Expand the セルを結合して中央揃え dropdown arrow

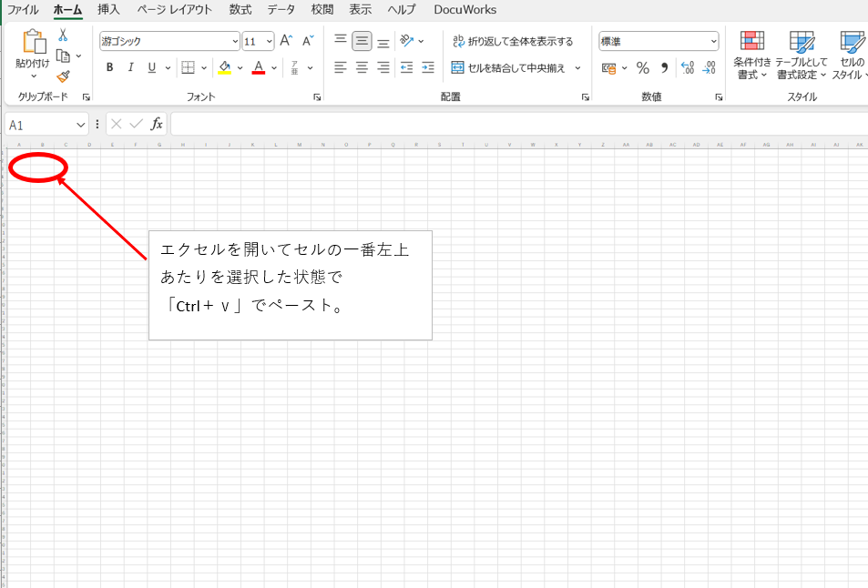[x=577, y=68]
